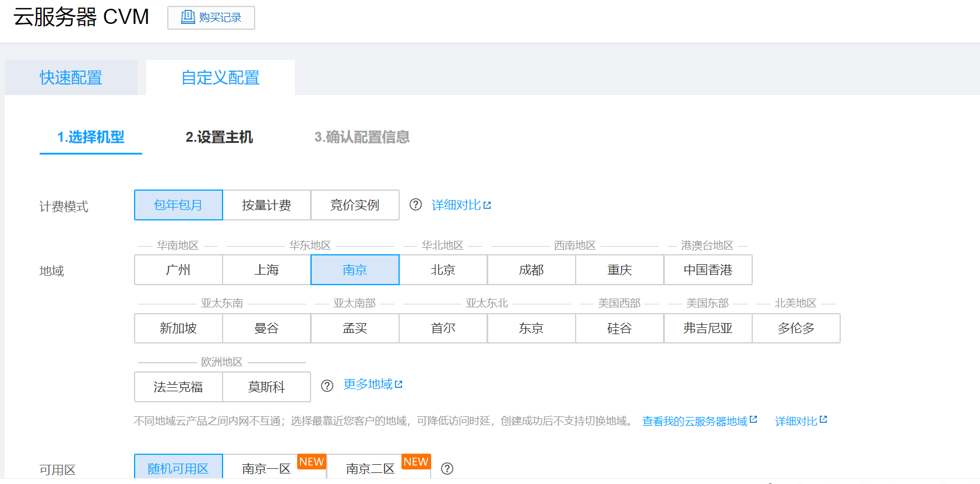Choose 东京 region
This screenshot has width=980, height=484.
coord(531,328)
